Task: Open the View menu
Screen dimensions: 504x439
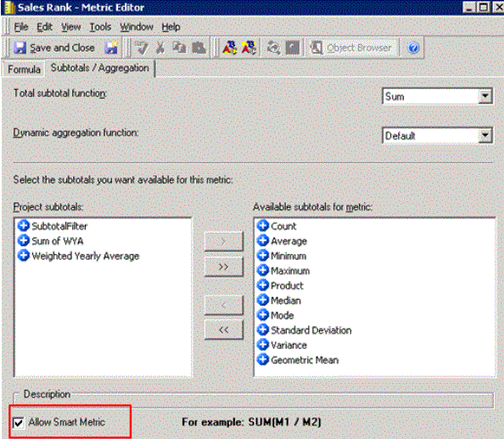Action: click(x=71, y=27)
